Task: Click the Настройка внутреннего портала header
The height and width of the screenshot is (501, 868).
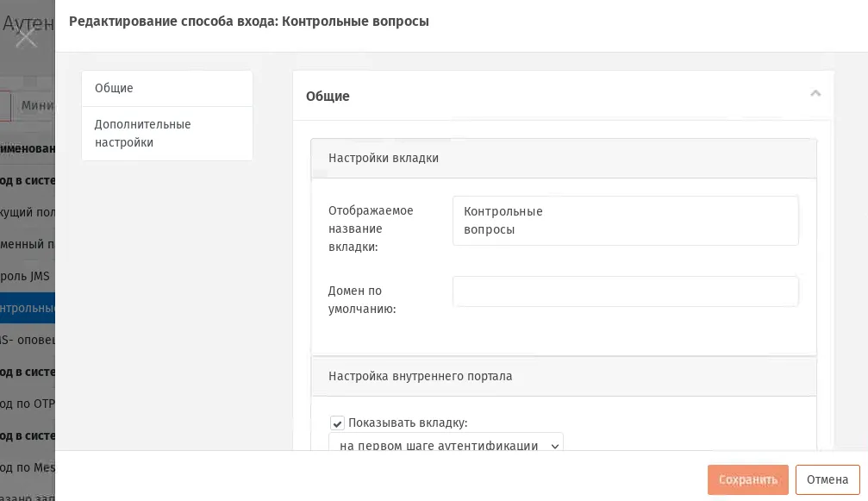Action: 564,377
